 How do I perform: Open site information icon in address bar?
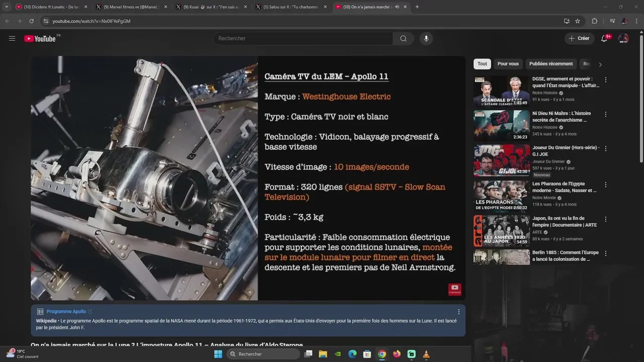46,21
